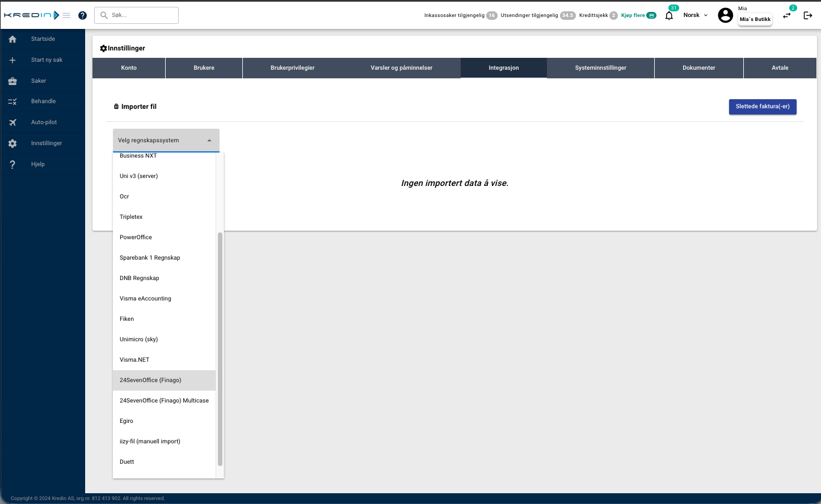
Task: Click the Kredin logo
Action: click(x=31, y=15)
